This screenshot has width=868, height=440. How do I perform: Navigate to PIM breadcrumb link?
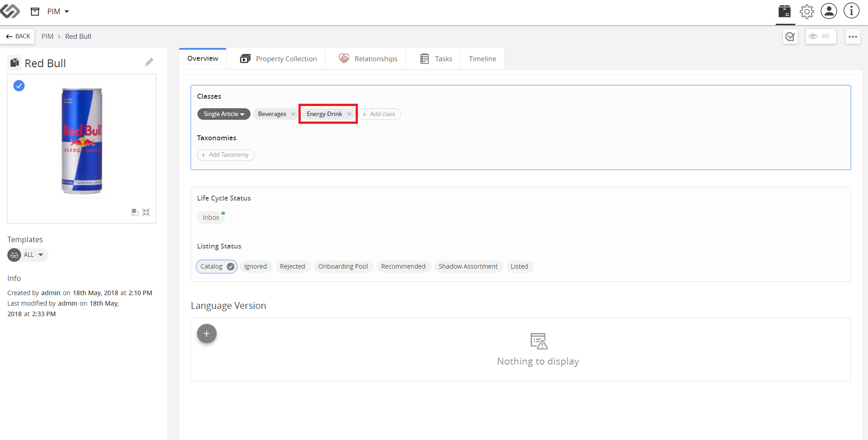(x=48, y=37)
